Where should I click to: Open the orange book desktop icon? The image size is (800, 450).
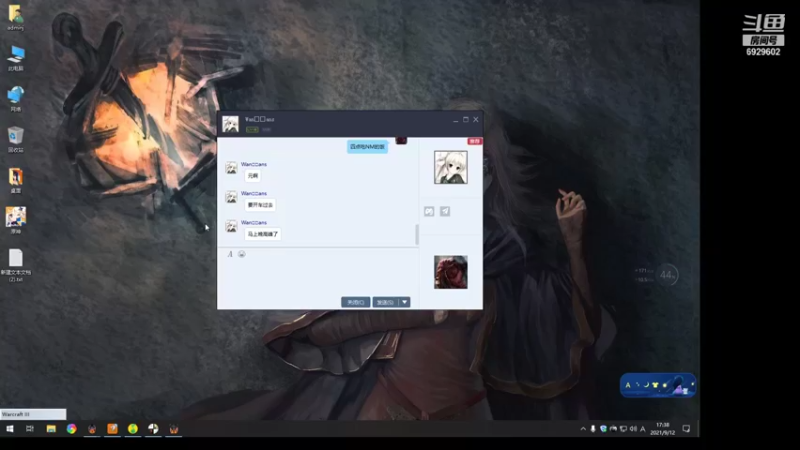[16, 181]
